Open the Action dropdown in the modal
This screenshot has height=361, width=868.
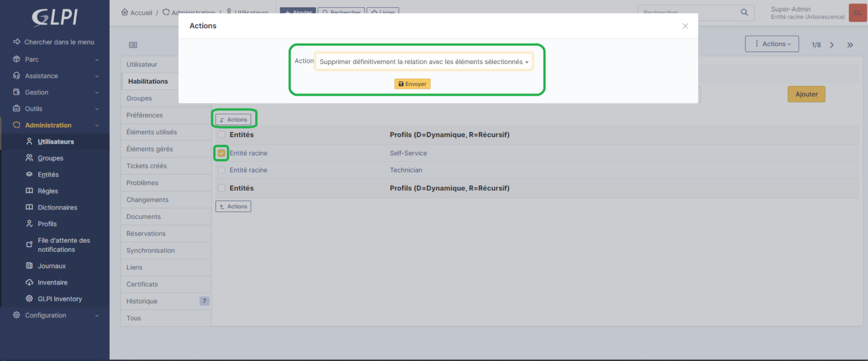click(423, 61)
